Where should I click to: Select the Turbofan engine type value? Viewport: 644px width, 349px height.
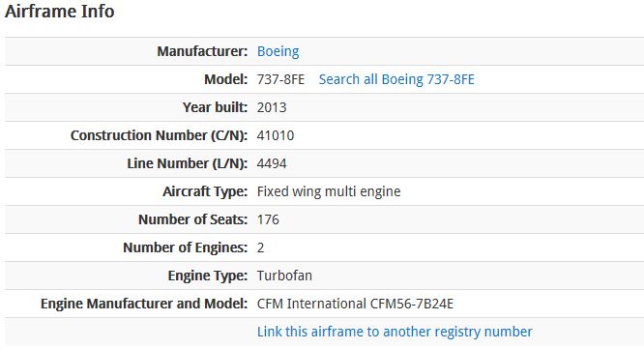coord(284,276)
